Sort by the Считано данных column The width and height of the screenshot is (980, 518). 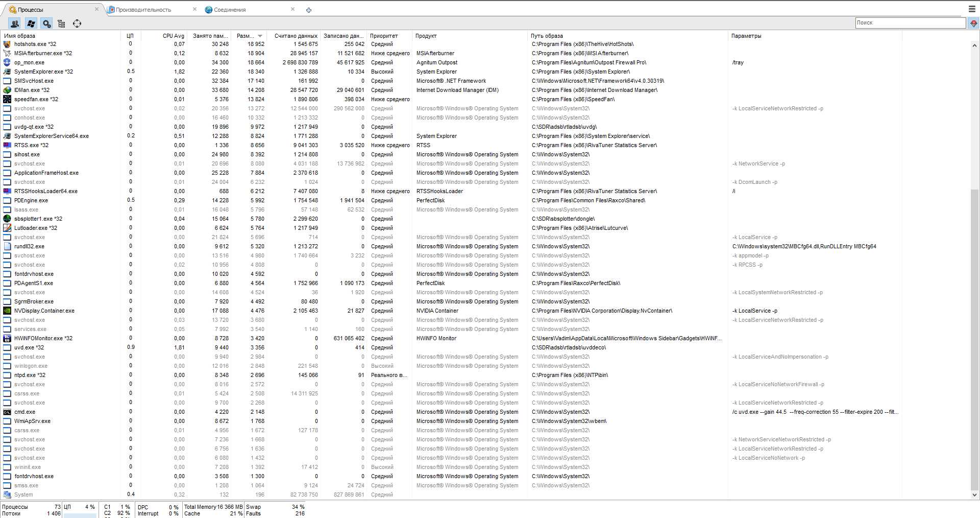[296, 36]
